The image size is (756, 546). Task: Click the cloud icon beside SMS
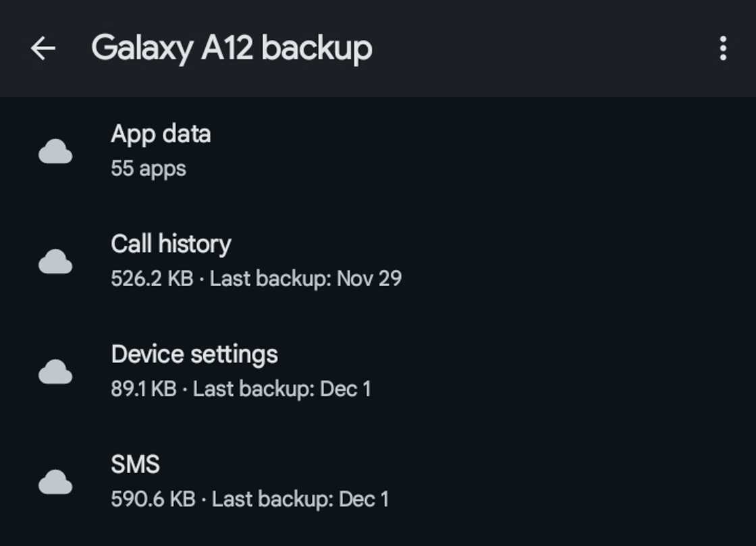click(55, 483)
